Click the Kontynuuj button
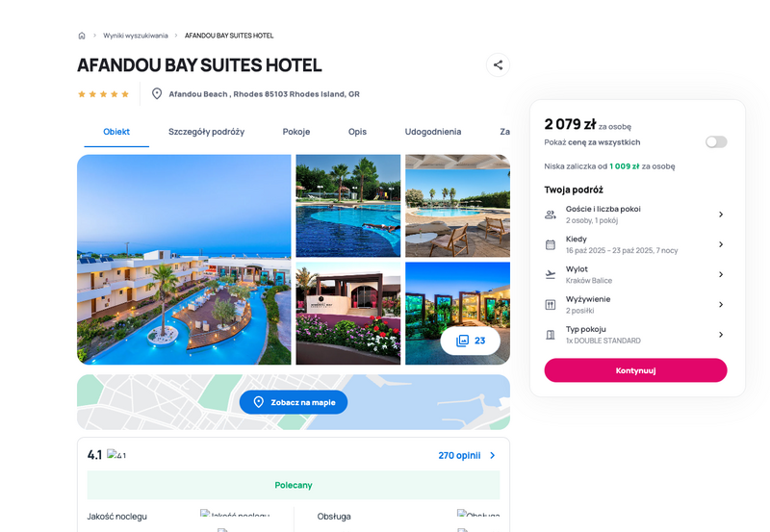Viewport: 770px width, 532px height. (635, 370)
